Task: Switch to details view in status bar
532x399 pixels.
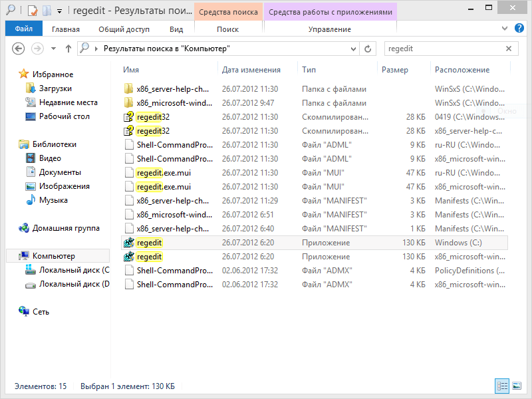Action: coord(501,386)
